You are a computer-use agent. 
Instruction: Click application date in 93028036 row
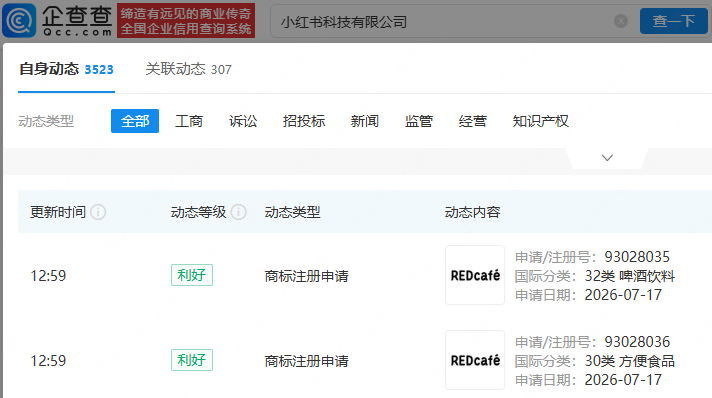(623, 380)
